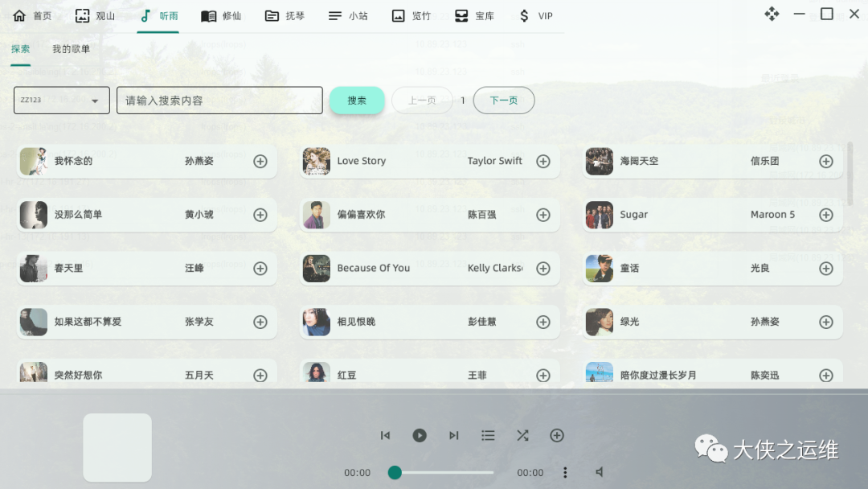Select song title 童话

tap(629, 268)
